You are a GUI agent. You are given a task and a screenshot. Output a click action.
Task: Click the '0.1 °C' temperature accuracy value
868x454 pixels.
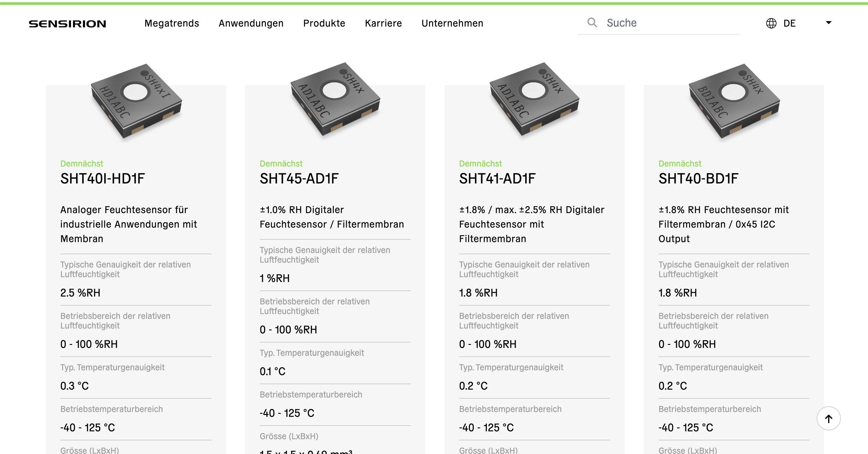273,371
